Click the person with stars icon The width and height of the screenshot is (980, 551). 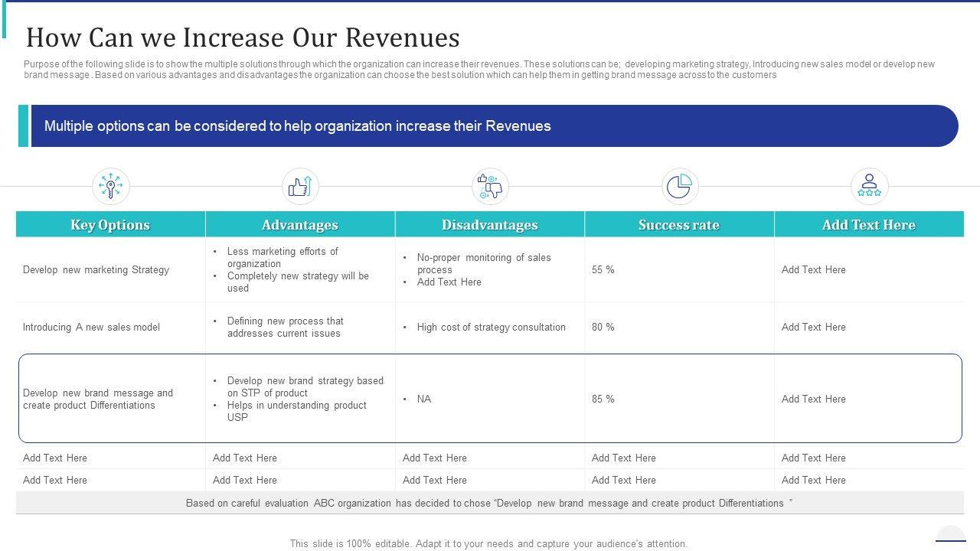click(869, 187)
